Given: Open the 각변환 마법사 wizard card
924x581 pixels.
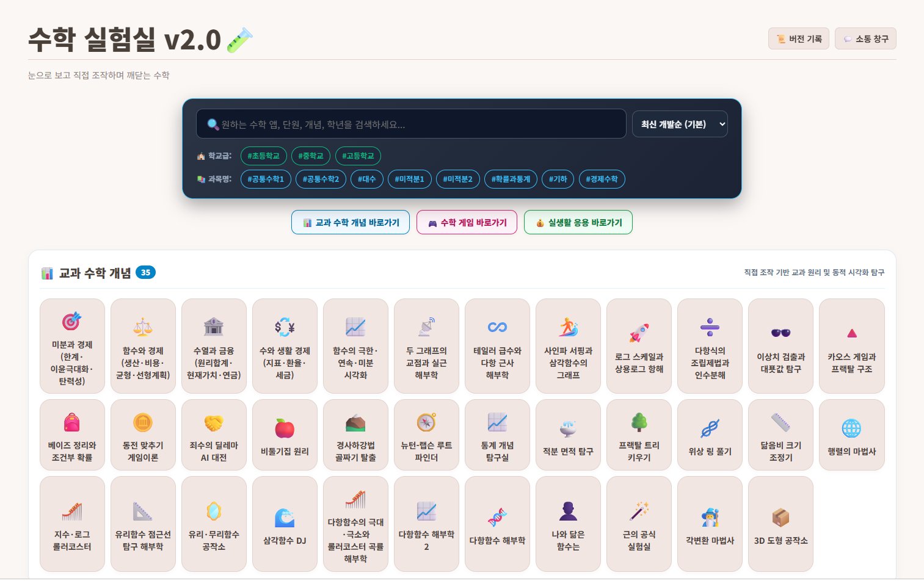Looking at the screenshot, I should pyautogui.click(x=710, y=524).
